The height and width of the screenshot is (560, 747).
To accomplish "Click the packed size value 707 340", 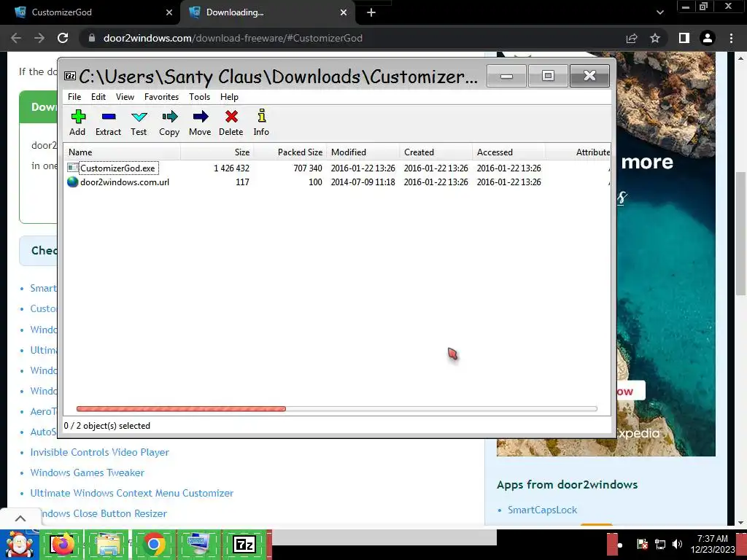I will pyautogui.click(x=308, y=168).
